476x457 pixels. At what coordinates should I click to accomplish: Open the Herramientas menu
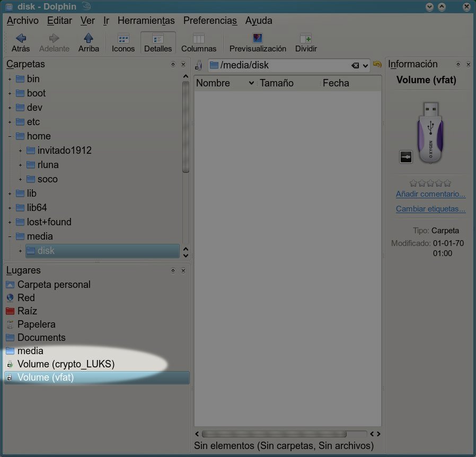(146, 21)
